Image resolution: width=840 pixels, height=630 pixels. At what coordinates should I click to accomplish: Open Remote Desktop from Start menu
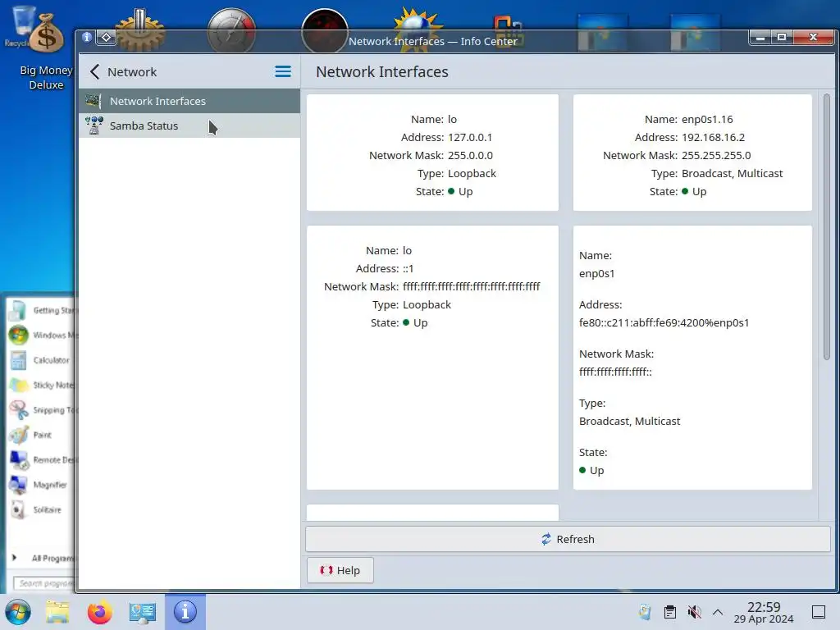[42, 459]
